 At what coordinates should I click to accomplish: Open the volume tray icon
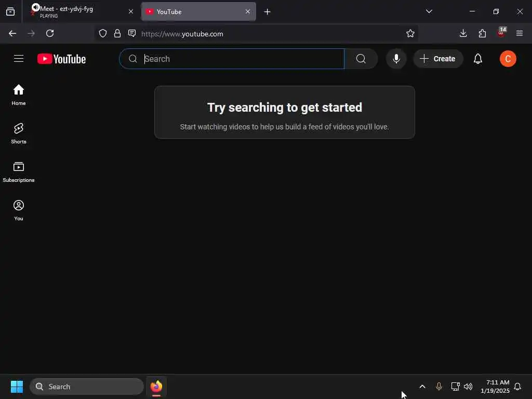[x=468, y=387]
